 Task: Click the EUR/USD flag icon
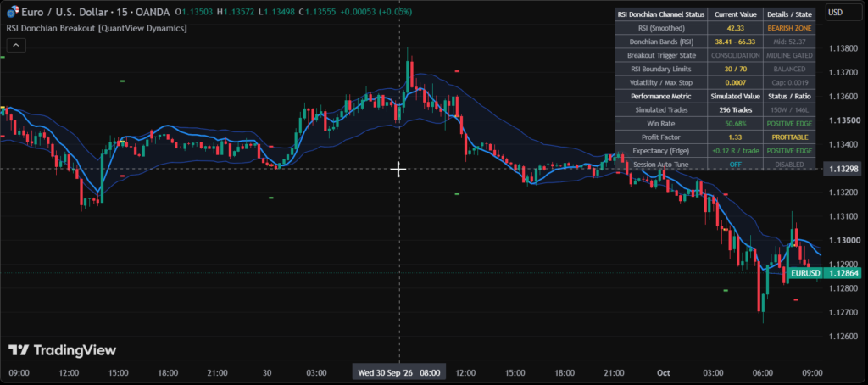pos(12,10)
